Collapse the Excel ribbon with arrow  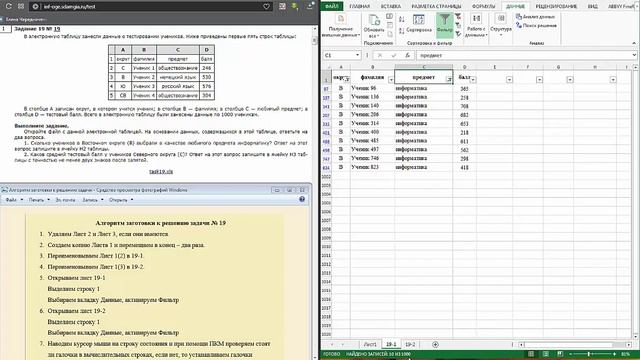coord(634,43)
